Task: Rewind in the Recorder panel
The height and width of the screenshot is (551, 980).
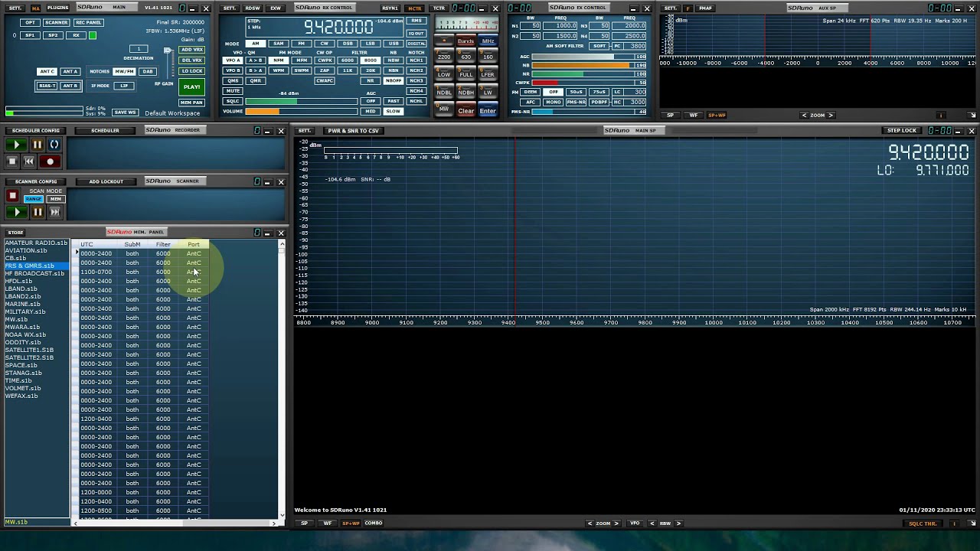Action: tap(29, 161)
